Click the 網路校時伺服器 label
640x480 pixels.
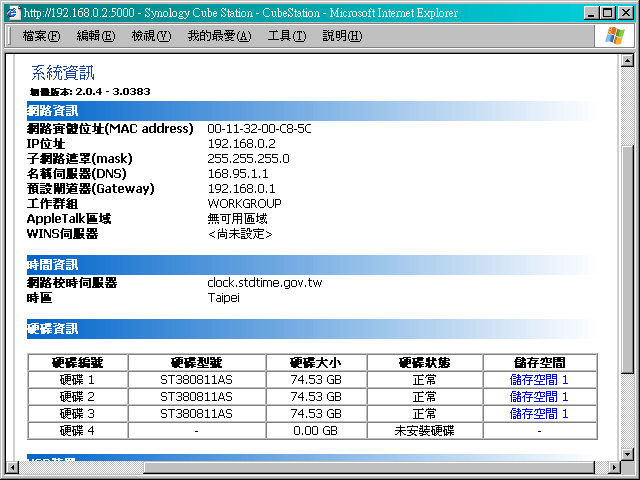72,283
